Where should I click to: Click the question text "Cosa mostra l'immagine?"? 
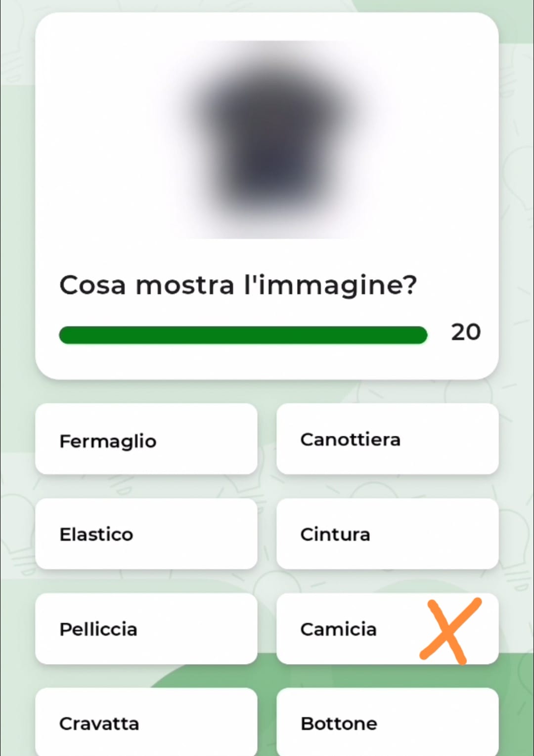(238, 286)
